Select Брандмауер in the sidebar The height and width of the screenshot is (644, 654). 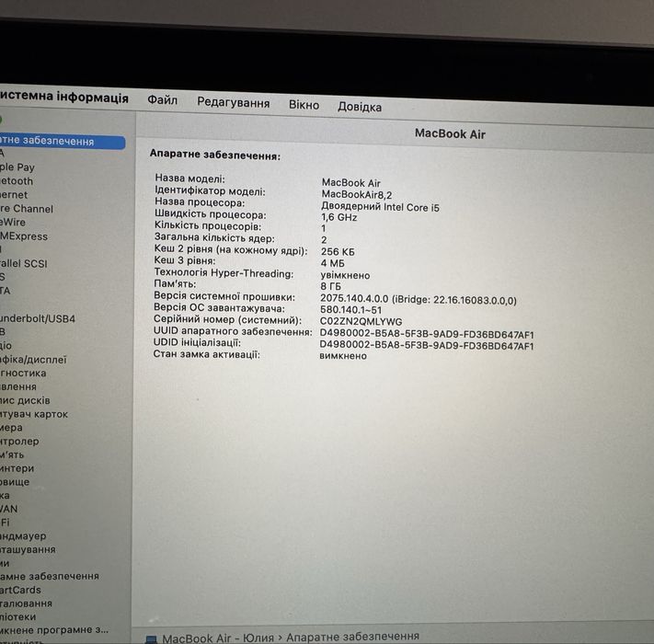(23, 536)
